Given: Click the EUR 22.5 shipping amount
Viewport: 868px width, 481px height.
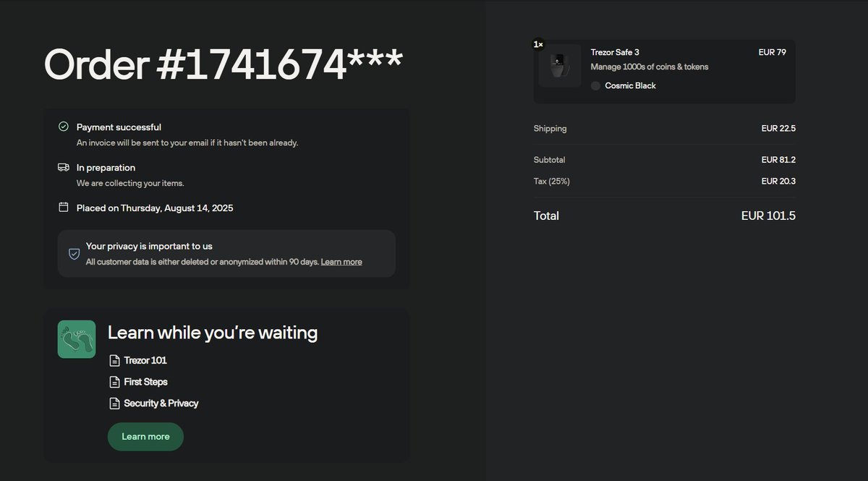Looking at the screenshot, I should click(778, 129).
